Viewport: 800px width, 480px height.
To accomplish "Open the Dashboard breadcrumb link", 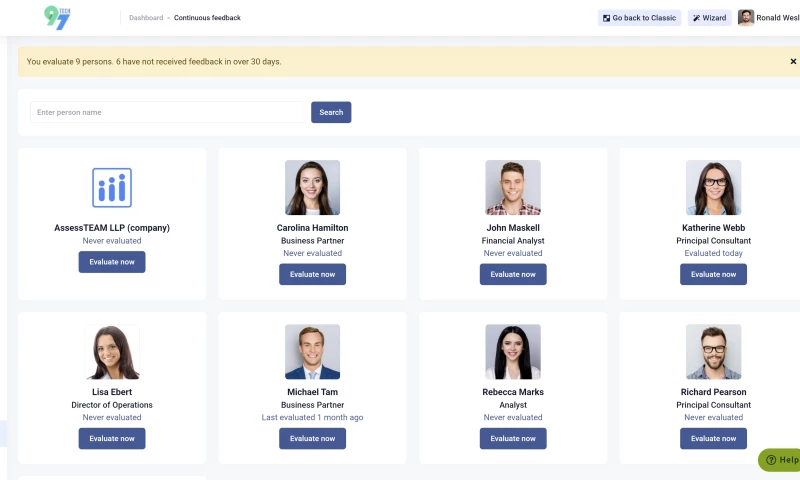I will pyautogui.click(x=145, y=18).
